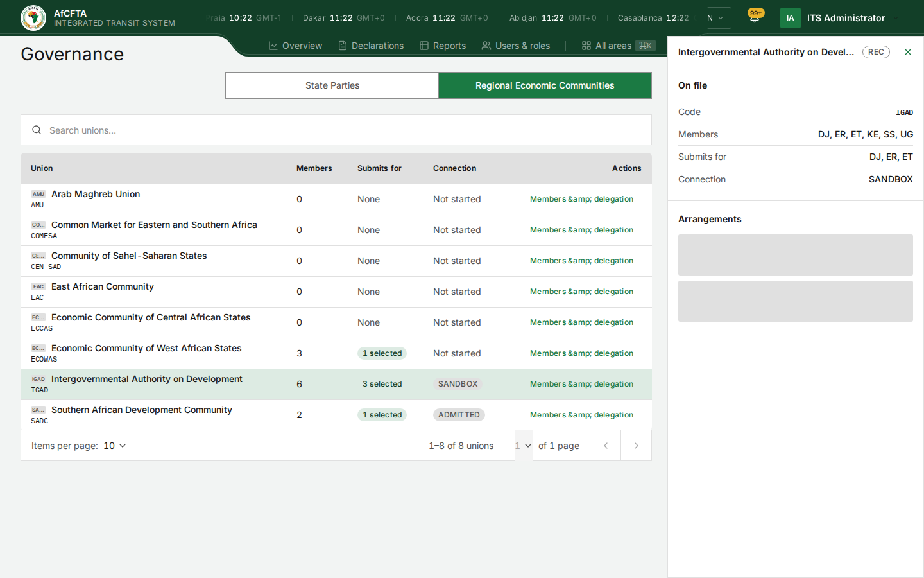Open Members & delegation for COMESA
The width and height of the screenshot is (924, 578).
(581, 230)
